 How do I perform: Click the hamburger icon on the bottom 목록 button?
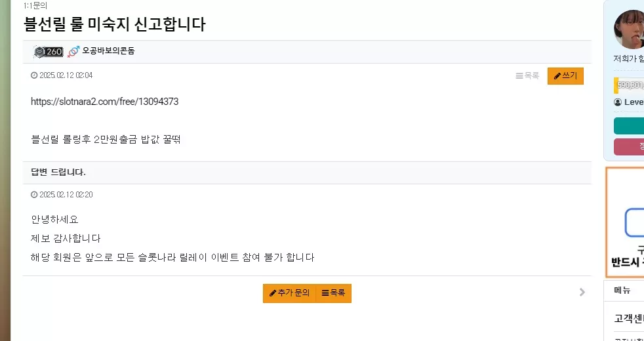coord(325,293)
